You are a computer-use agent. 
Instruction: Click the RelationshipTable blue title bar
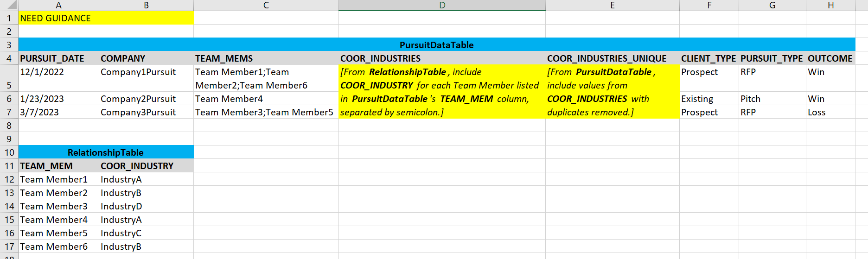click(x=106, y=152)
